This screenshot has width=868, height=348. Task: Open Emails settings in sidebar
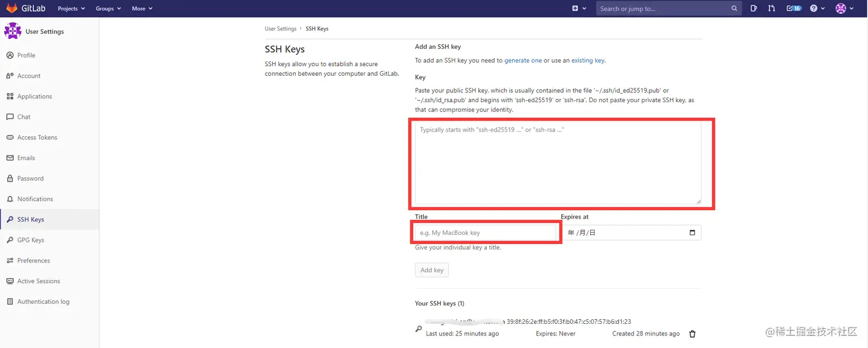pyautogui.click(x=49, y=158)
